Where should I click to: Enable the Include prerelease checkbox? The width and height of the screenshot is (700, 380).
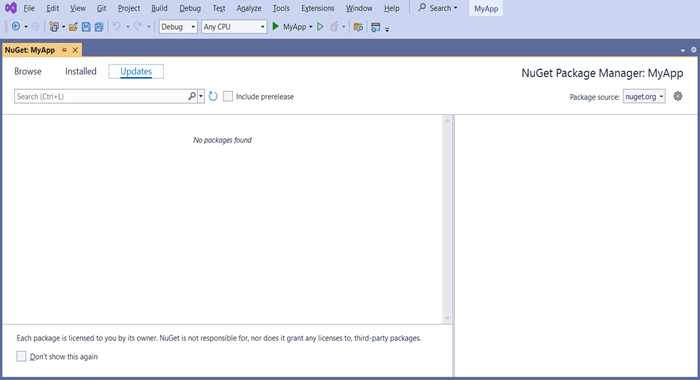point(228,96)
